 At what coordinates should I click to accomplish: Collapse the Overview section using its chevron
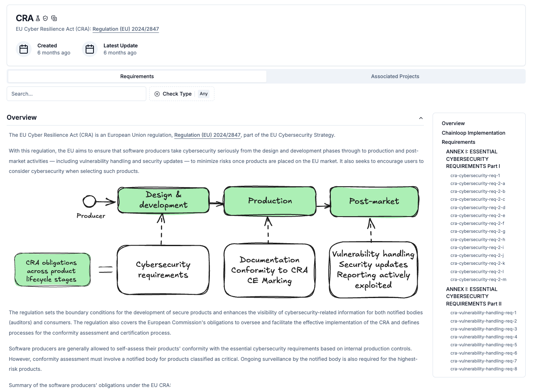421,118
